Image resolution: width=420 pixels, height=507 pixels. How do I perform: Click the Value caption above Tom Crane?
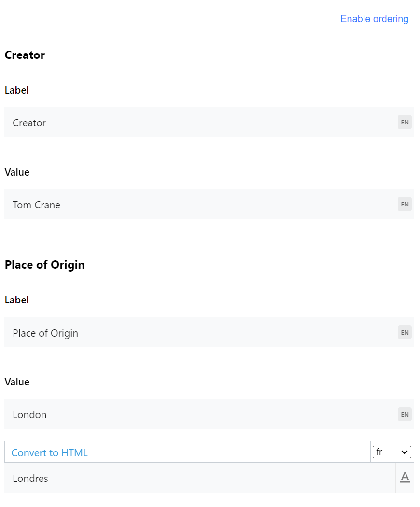(x=17, y=172)
